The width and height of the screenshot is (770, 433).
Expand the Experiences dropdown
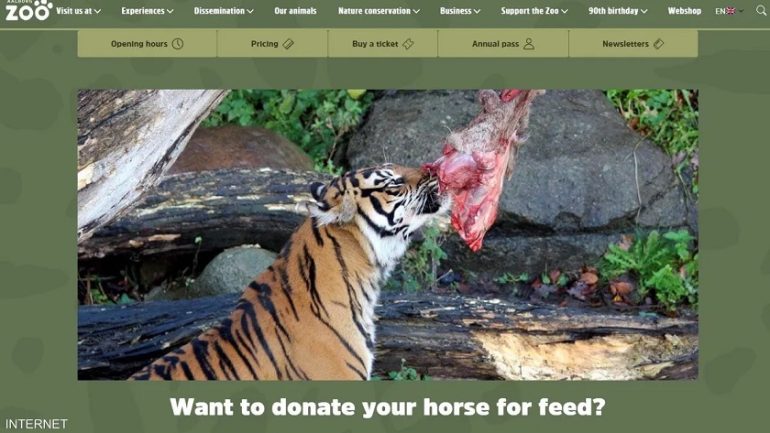(x=147, y=11)
